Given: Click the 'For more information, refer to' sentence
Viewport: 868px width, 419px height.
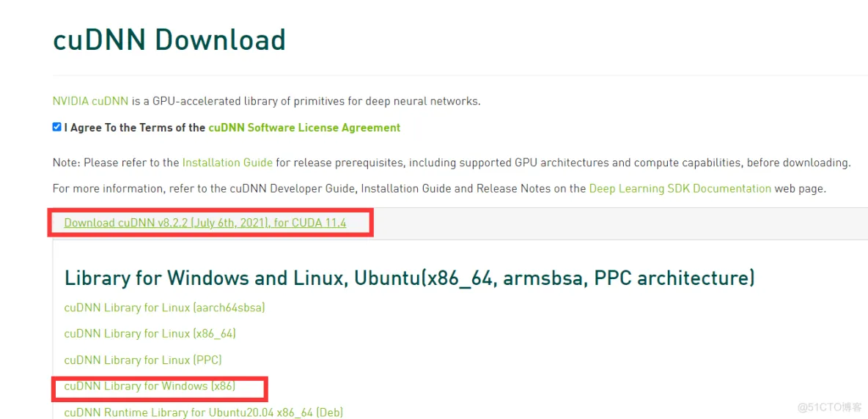Looking at the screenshot, I should pyautogui.click(x=438, y=188).
